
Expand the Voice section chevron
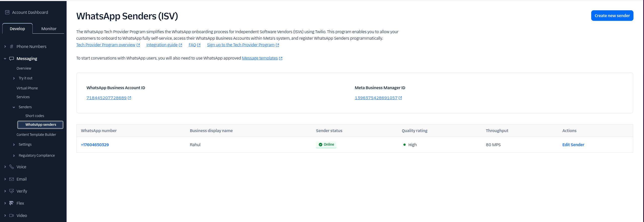tap(5, 167)
